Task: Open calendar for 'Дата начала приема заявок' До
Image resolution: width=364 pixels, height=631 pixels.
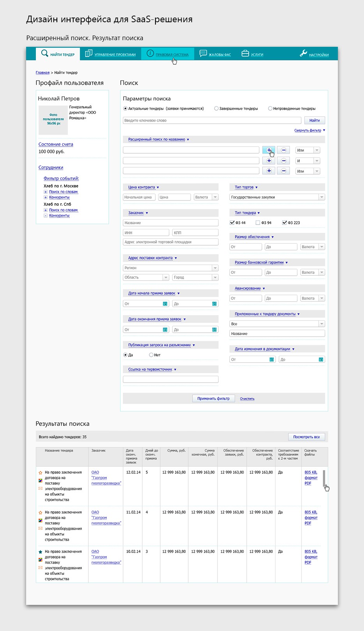Action: (214, 303)
